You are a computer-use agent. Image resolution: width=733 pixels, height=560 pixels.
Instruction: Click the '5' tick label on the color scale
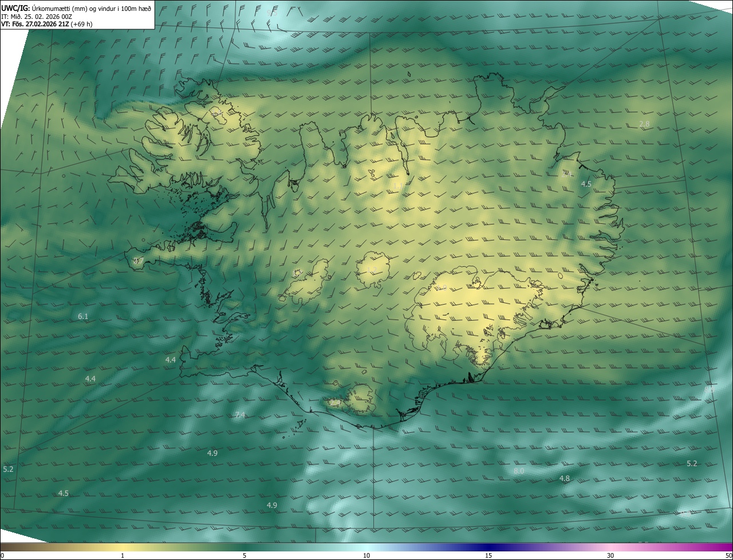pos(245,556)
